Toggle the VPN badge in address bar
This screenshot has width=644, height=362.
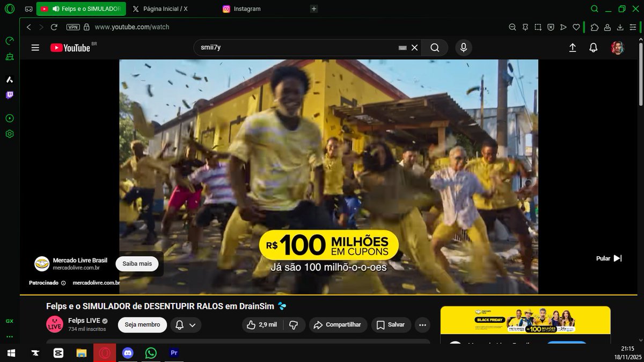(73, 27)
